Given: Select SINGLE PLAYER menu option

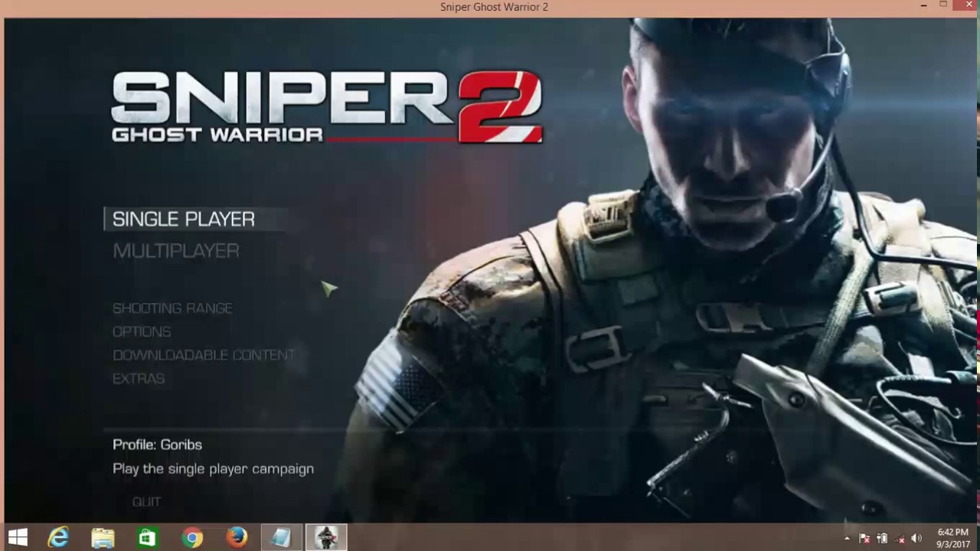Looking at the screenshot, I should 184,220.
